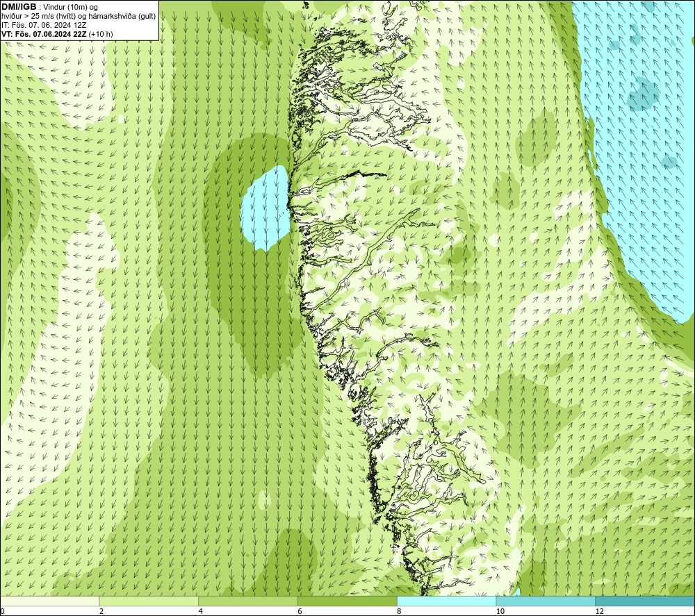Click the '12' scale label

(600, 611)
